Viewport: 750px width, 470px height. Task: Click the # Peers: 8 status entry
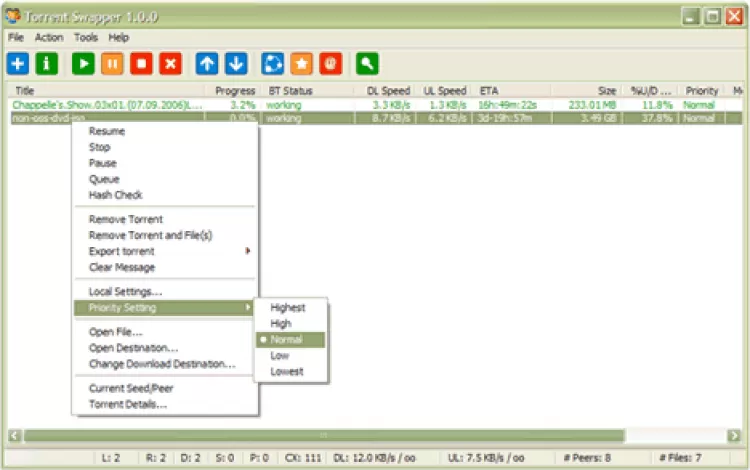tap(587, 458)
